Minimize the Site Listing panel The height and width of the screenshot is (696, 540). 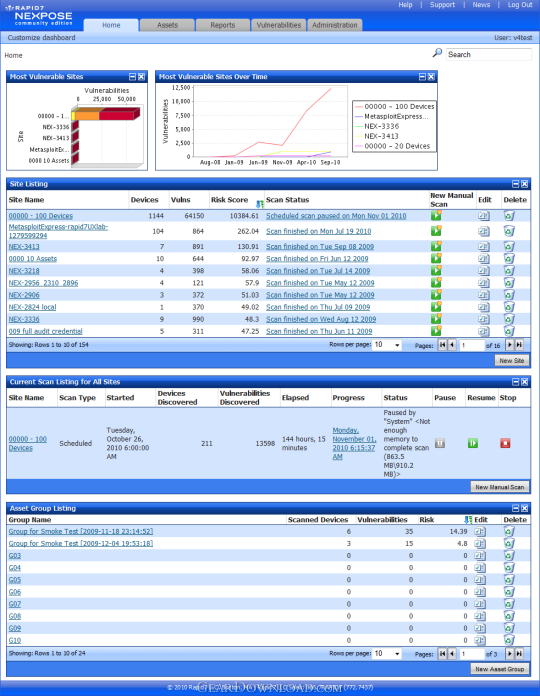click(515, 184)
